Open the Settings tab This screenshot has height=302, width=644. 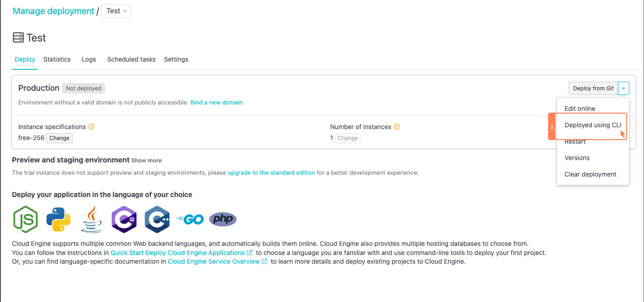pyautogui.click(x=176, y=59)
